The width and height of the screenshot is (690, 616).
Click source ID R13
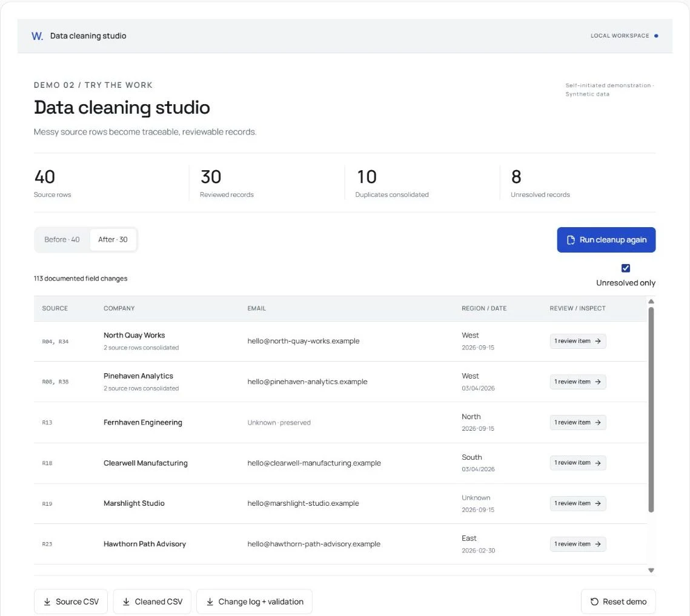pos(47,422)
